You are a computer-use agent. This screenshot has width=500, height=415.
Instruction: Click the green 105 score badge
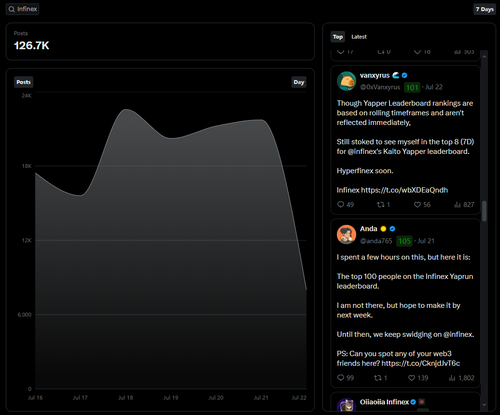point(404,241)
